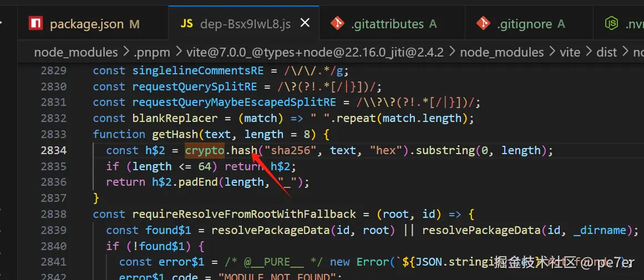Screen dimensions: 644x280
Task: Click the substring method call
Action: click(447, 150)
